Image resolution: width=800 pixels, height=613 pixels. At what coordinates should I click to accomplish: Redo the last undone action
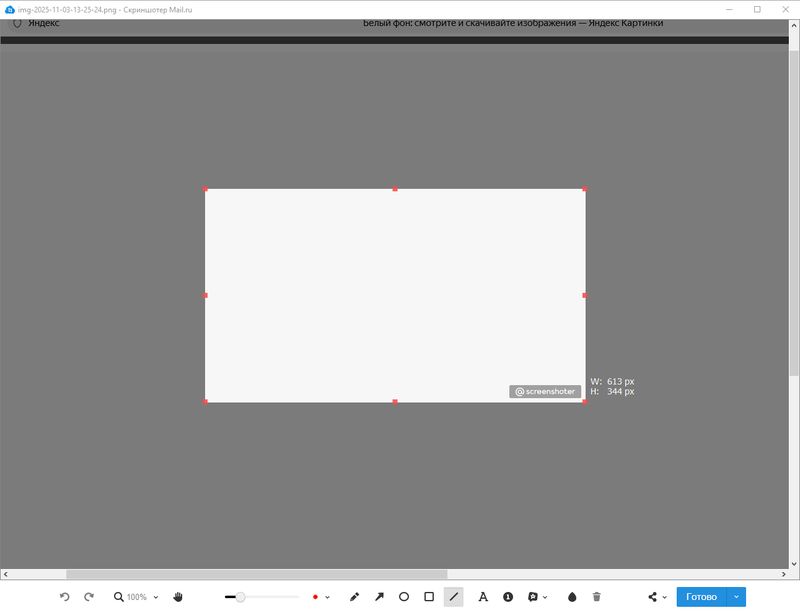[89, 597]
